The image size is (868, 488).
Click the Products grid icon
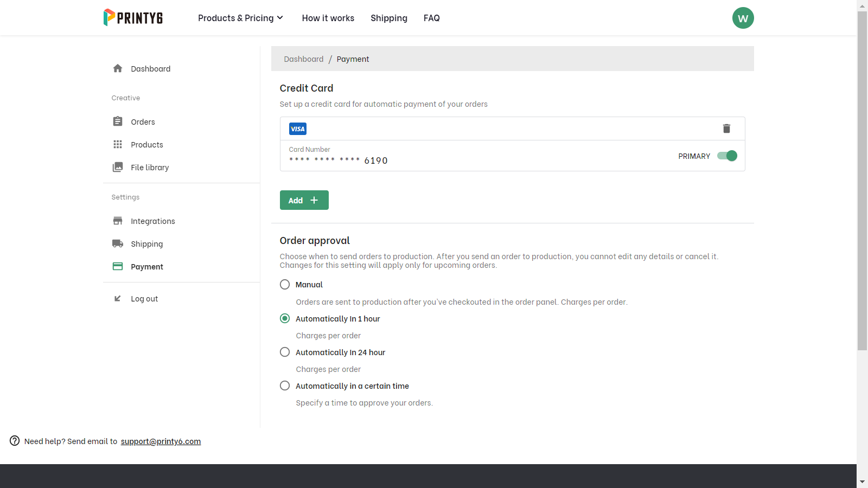[x=118, y=144]
